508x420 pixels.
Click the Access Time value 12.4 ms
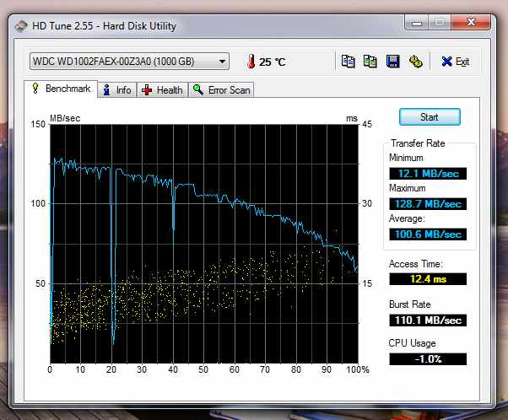(428, 279)
